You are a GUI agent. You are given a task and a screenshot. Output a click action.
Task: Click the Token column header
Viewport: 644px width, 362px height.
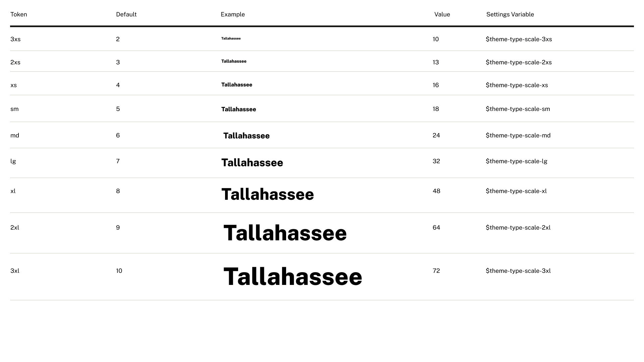[19, 14]
